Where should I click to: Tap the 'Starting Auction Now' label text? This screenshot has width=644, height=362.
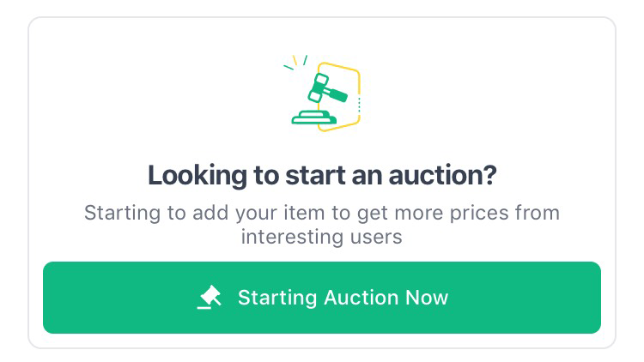pos(343,298)
